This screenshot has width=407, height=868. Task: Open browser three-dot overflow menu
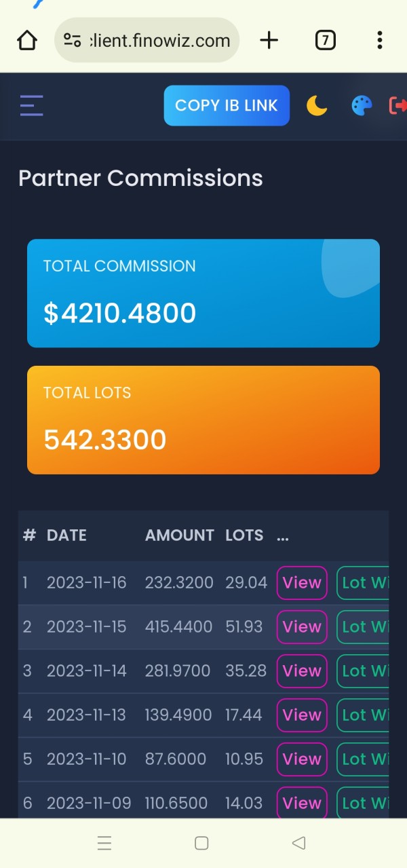(379, 41)
